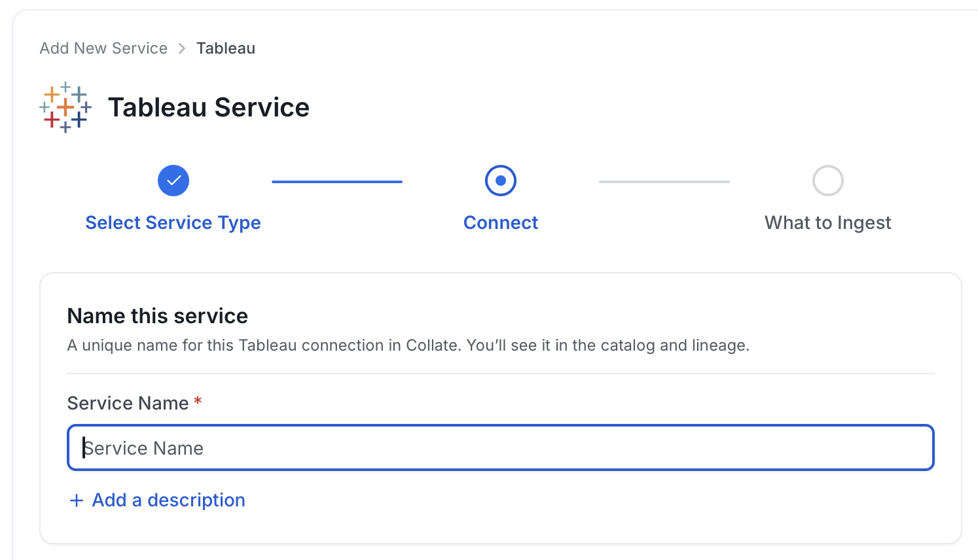Click the active Connect step circle
The width and height of the screenshot is (978, 560).
(501, 181)
